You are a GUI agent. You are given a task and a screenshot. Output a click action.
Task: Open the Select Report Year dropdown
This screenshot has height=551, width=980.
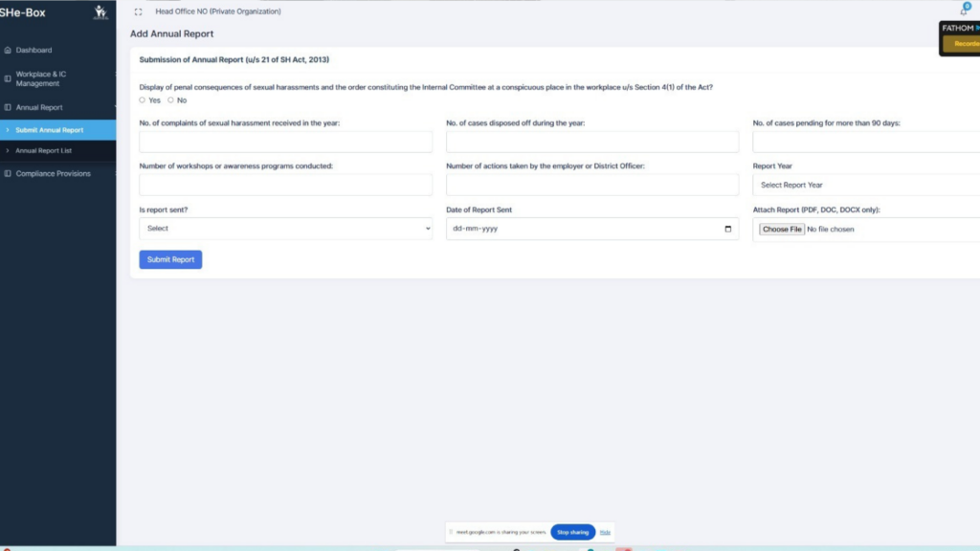866,185
